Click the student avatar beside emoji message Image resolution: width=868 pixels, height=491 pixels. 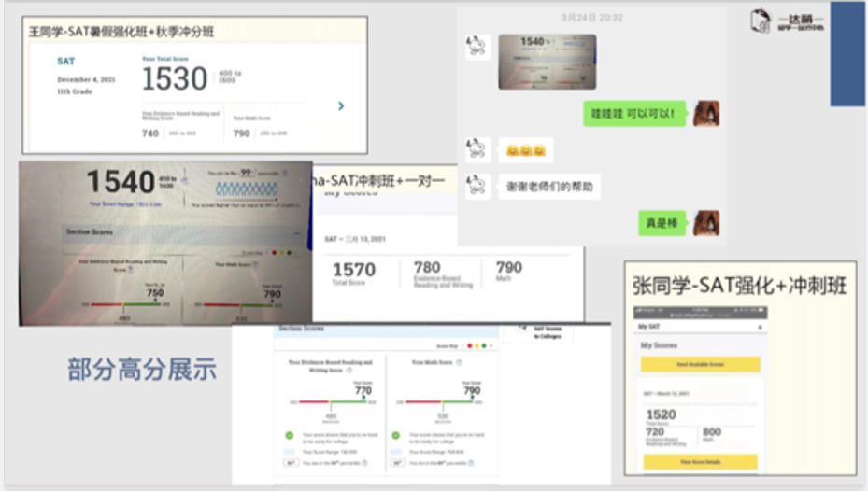coord(477,150)
